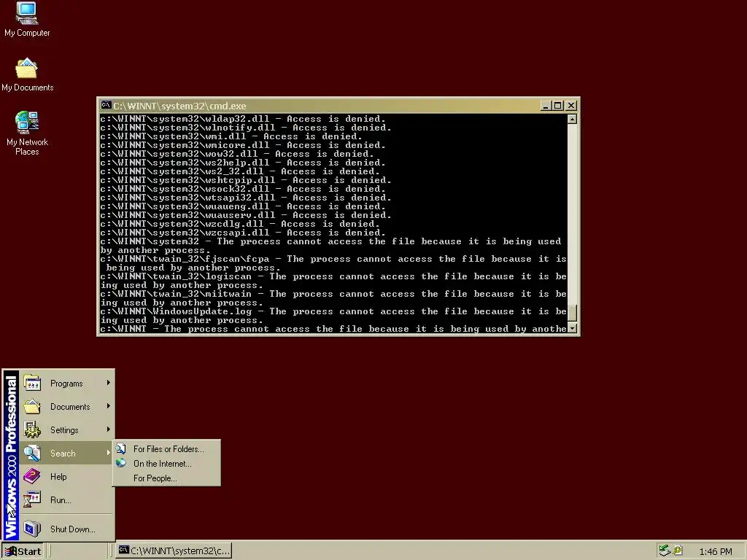Screen dimensions: 747x560
Task: Open Settings in the Start menu
Action: click(x=67, y=429)
